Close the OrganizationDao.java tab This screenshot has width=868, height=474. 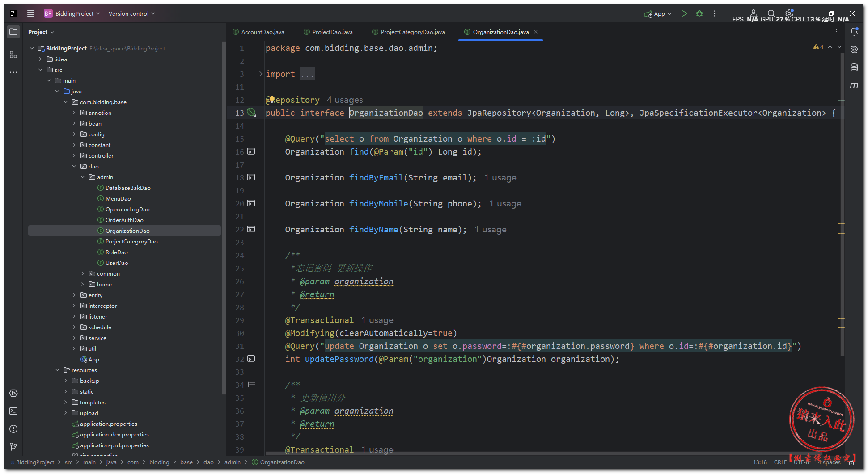click(536, 32)
